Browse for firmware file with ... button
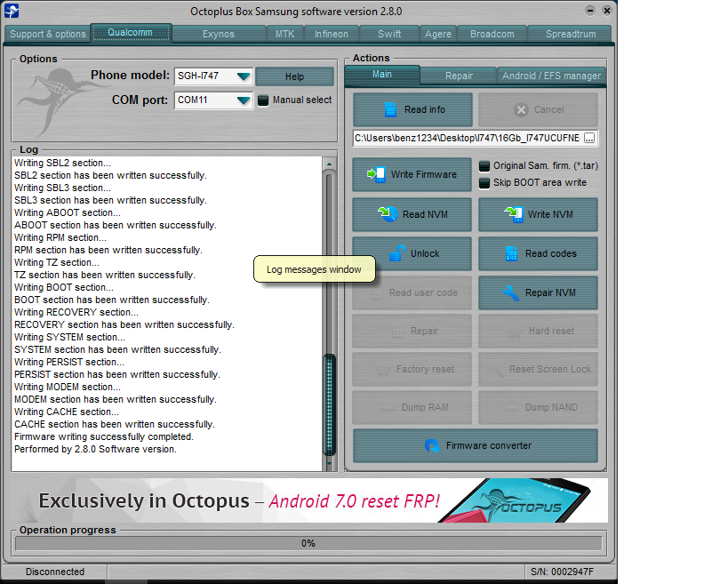728x584 pixels. tap(589, 139)
